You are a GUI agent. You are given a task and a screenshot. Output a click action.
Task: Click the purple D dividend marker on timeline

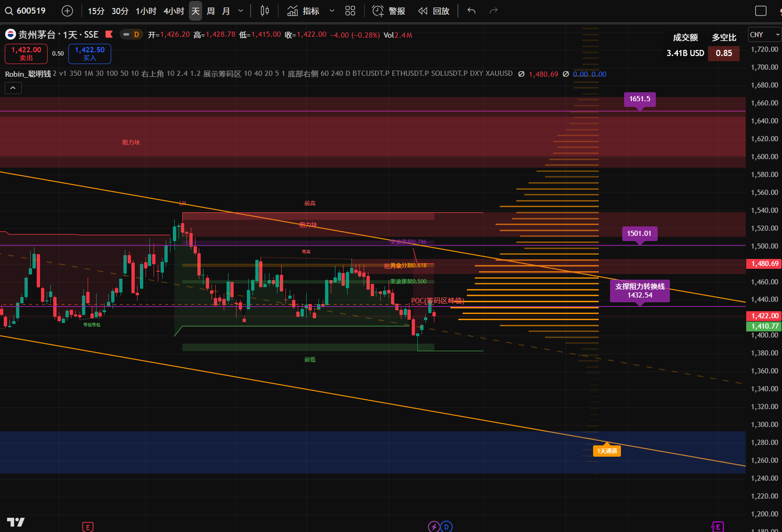coord(447,527)
